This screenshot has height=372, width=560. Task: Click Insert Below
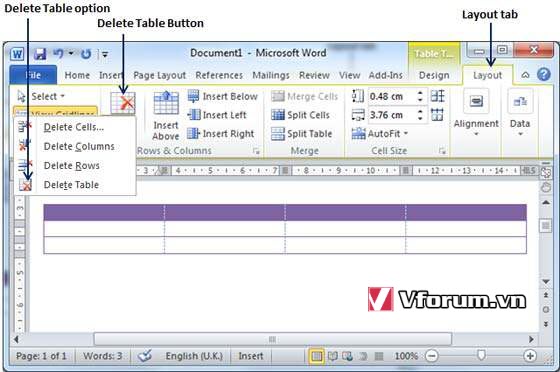tap(223, 96)
